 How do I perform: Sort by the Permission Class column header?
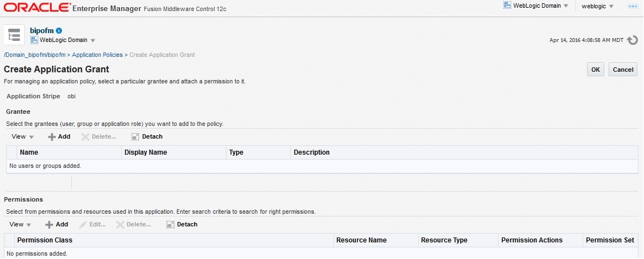tap(45, 240)
